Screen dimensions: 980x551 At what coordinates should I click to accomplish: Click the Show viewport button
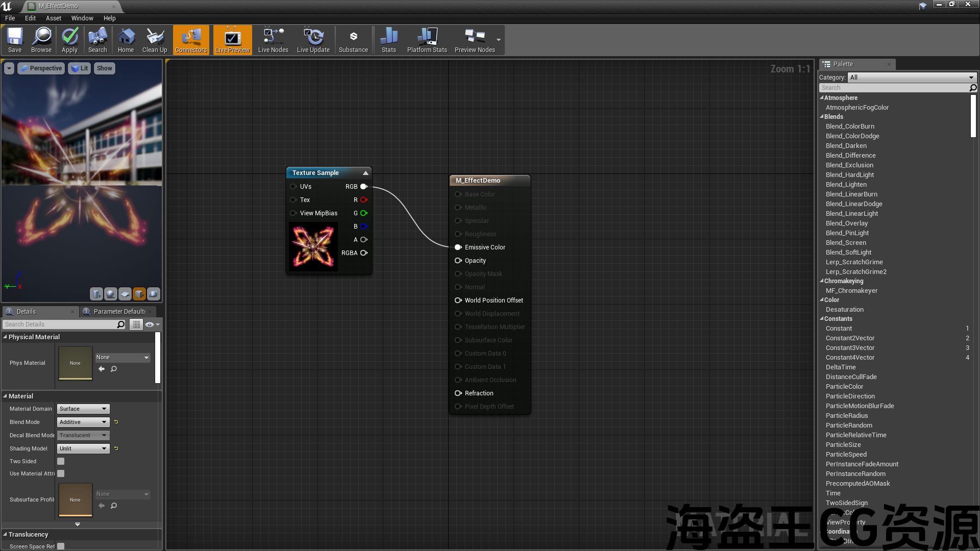point(104,68)
